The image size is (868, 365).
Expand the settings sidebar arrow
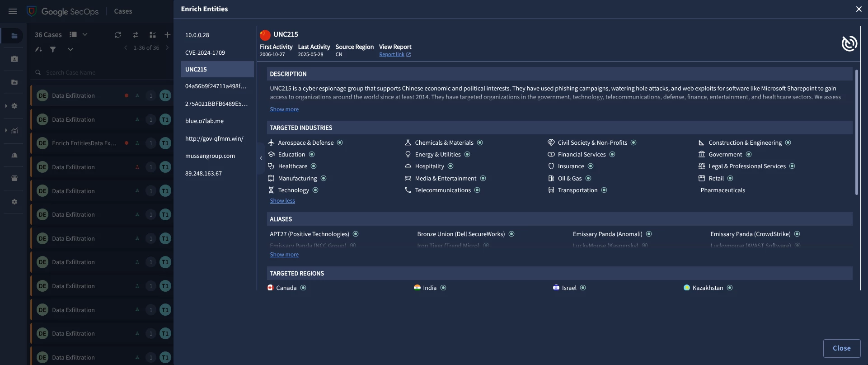[x=6, y=106]
